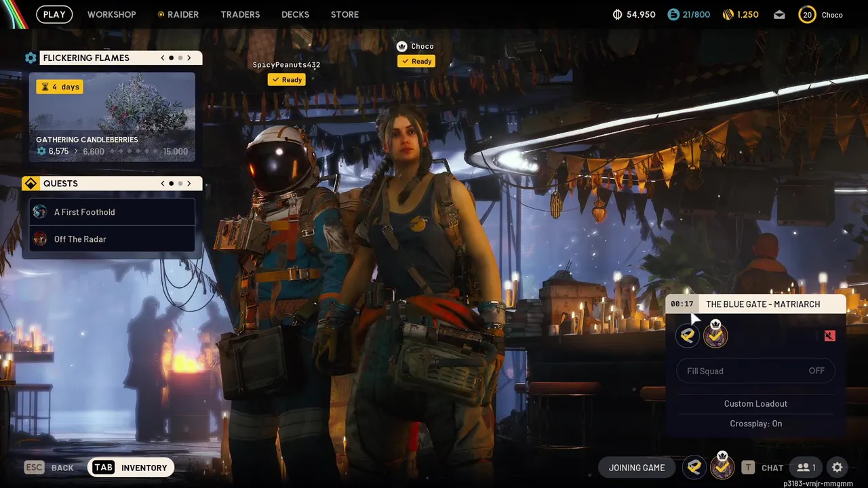868x488 pixels.
Task: Click the yellow Quests diamond icon
Action: tap(31, 184)
